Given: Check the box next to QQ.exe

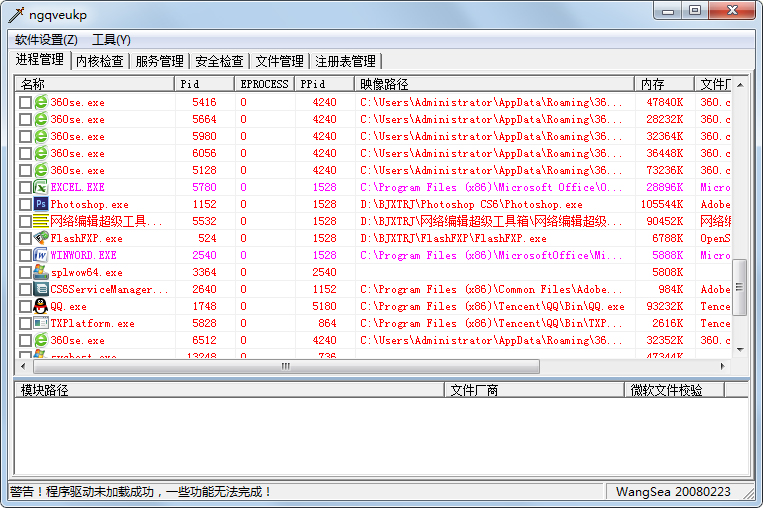Looking at the screenshot, I should coord(25,306).
